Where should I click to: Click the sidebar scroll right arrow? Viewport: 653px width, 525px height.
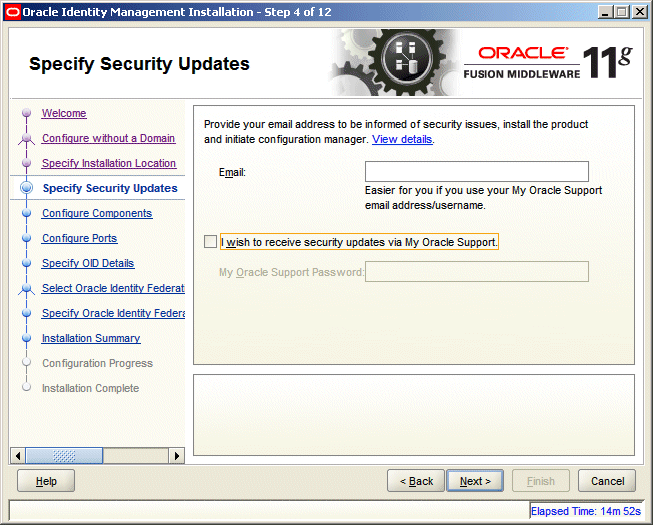(x=177, y=456)
